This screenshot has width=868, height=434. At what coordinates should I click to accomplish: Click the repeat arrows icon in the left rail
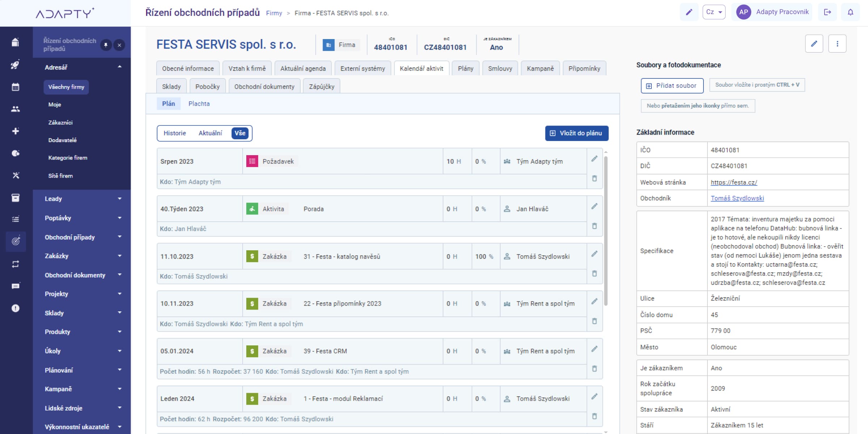coord(15,264)
